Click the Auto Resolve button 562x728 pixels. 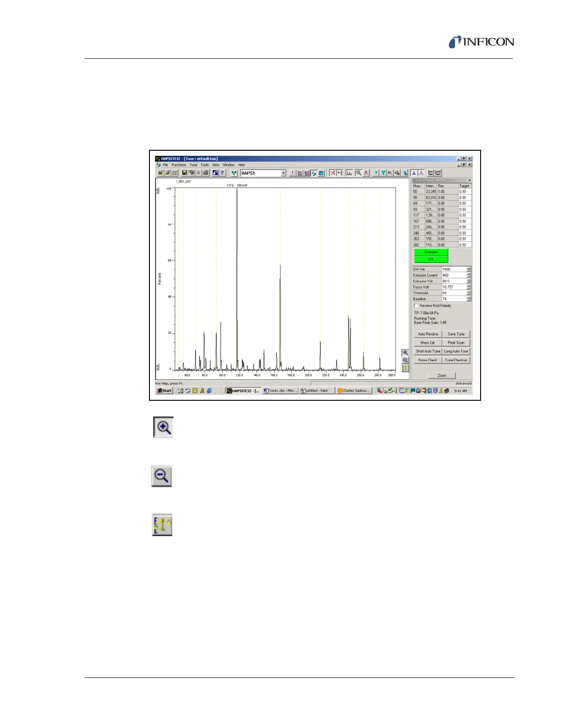(x=428, y=334)
